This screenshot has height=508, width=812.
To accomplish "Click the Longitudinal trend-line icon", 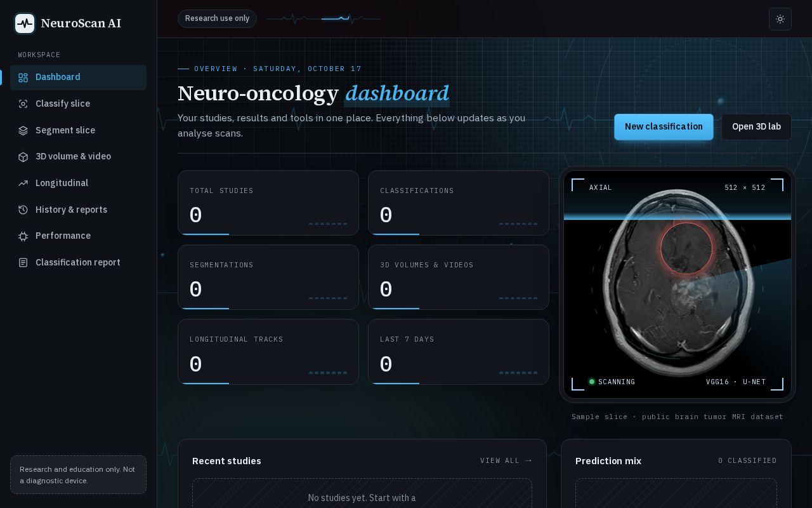I will [23, 184].
